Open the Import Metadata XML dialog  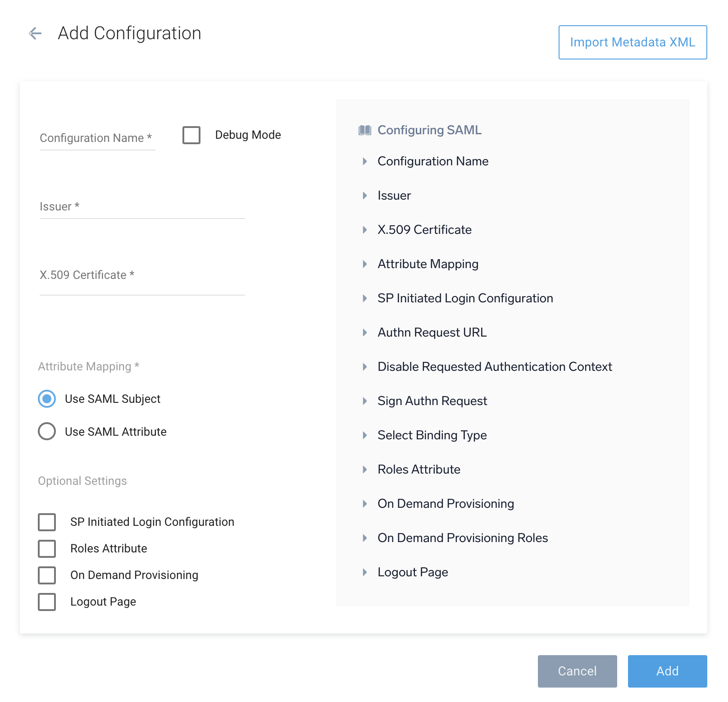[x=632, y=42]
